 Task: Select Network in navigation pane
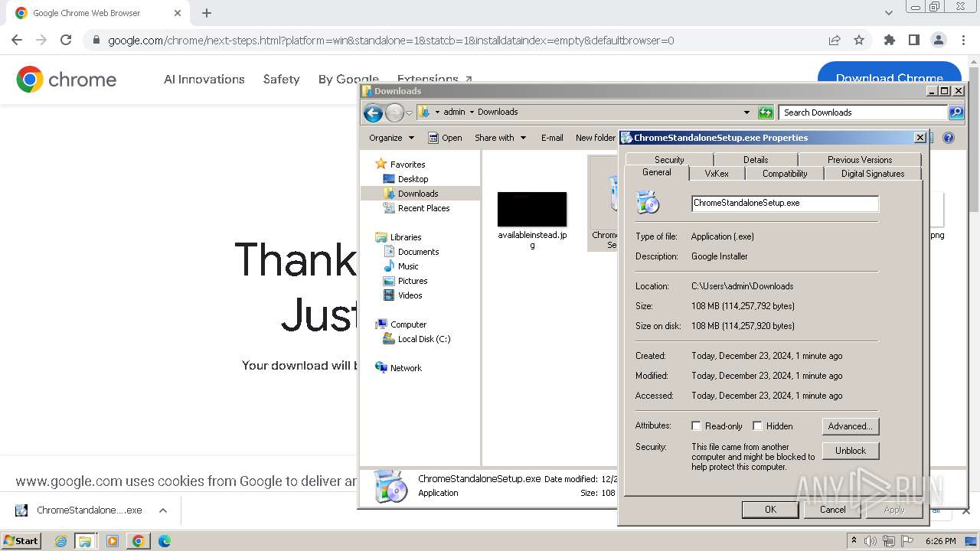[x=406, y=368]
